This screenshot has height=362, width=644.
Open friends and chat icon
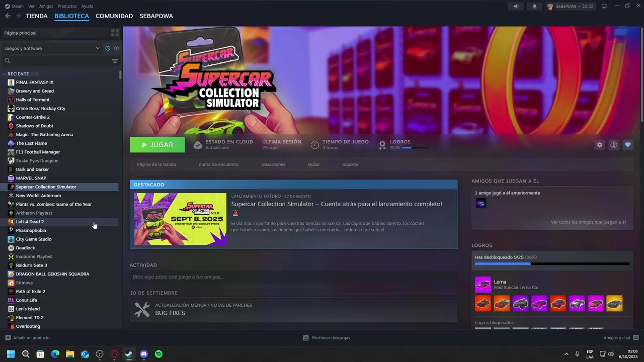pyautogui.click(x=636, y=338)
